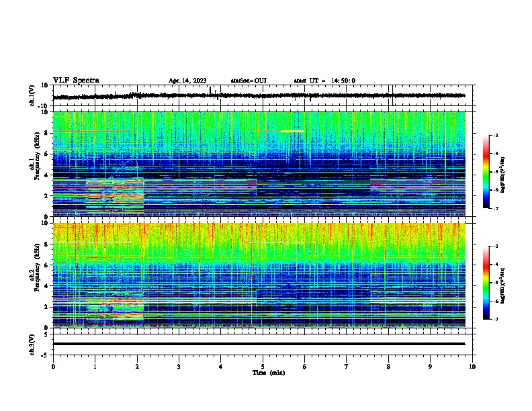The height and width of the screenshot is (411, 532).
Task: Click the ch.3 flat voltage trace
Action: coord(259,344)
